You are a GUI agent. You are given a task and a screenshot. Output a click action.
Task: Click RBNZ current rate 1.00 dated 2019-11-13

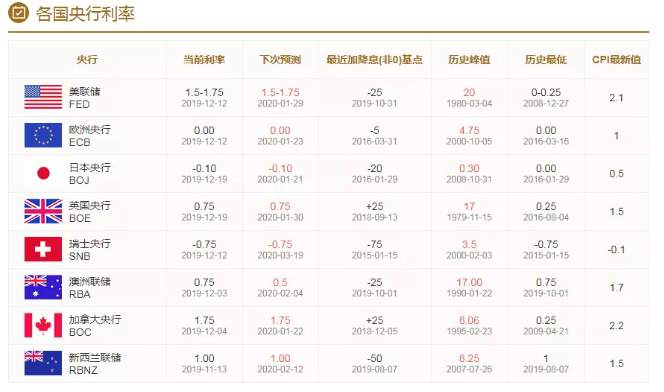click(x=204, y=364)
